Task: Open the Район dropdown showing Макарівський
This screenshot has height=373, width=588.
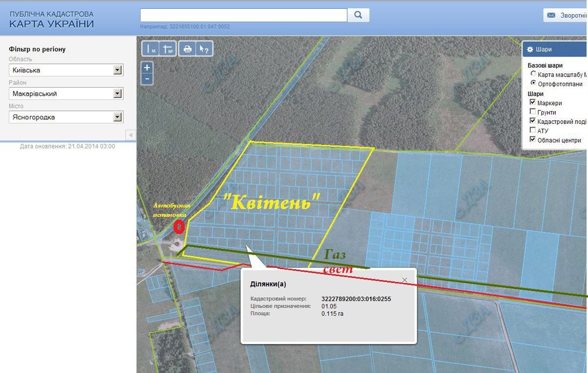Action: point(66,93)
